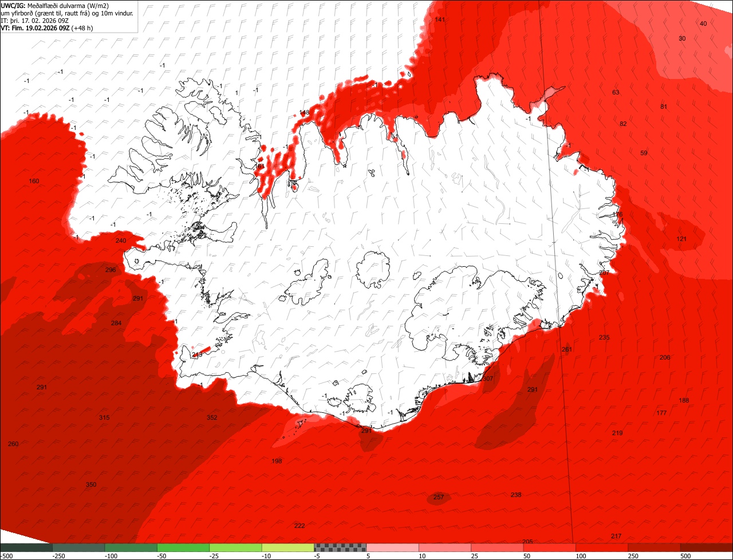Click the map value '177'
This screenshot has width=733, height=560.
pos(661,413)
